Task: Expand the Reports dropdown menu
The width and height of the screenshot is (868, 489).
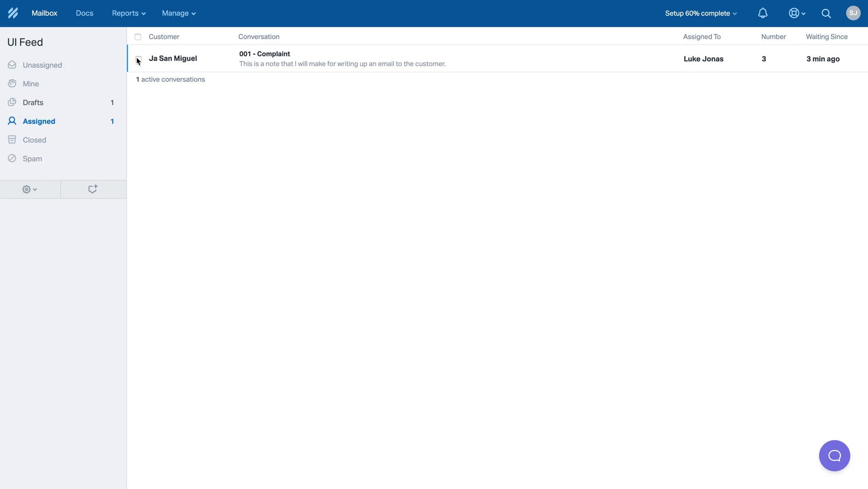Action: 127,13
